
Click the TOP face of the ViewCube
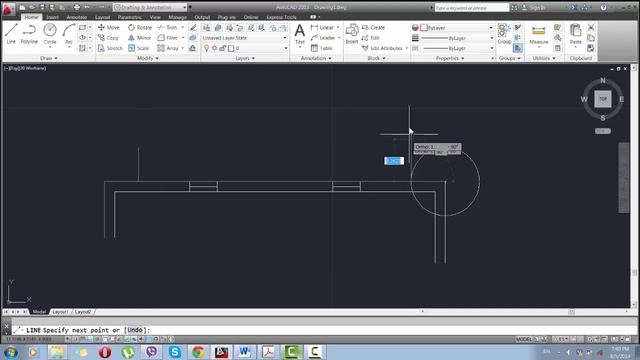tap(603, 99)
